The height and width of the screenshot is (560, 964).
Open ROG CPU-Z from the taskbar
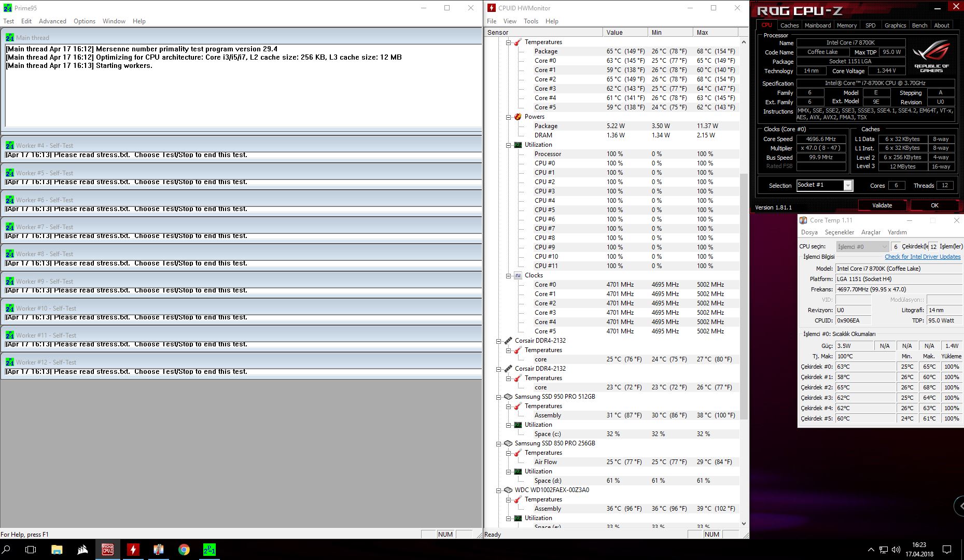[x=107, y=550]
